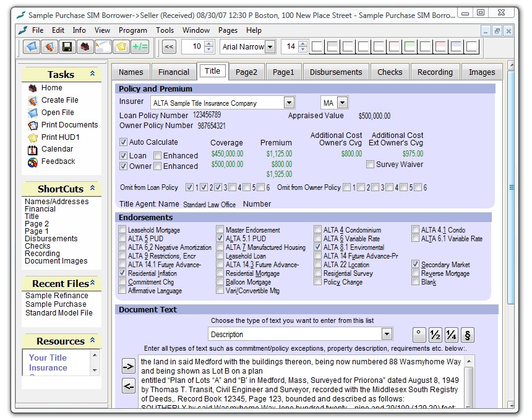Expand the Description text type dropdown
The width and height of the screenshot is (532, 420).
(387, 335)
